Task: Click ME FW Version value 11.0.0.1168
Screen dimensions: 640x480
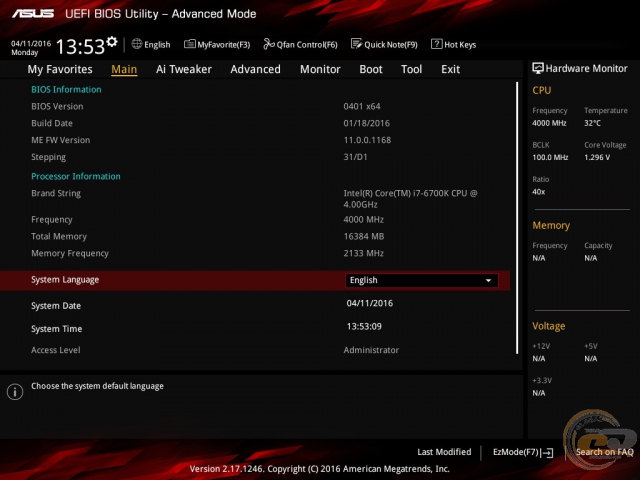Action: (367, 140)
